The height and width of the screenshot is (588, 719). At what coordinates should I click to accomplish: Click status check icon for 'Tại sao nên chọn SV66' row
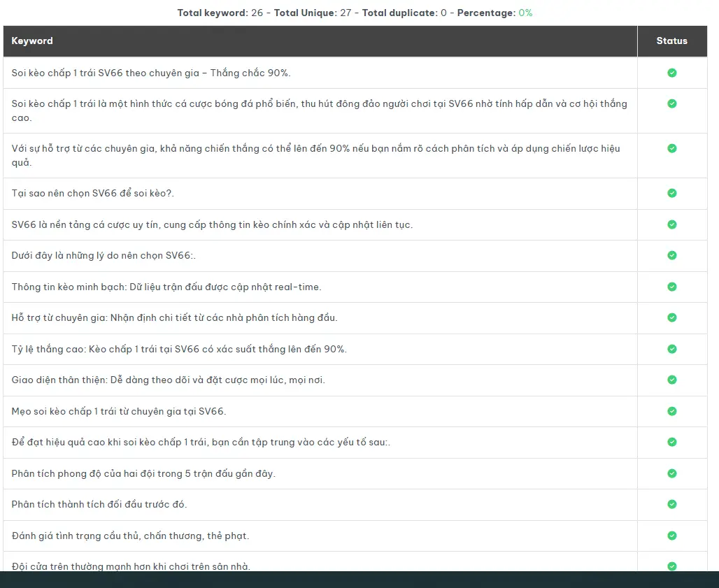click(671, 193)
